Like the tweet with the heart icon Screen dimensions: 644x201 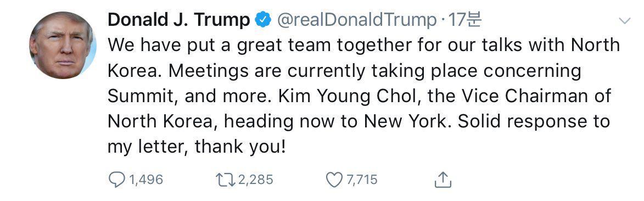click(x=334, y=180)
